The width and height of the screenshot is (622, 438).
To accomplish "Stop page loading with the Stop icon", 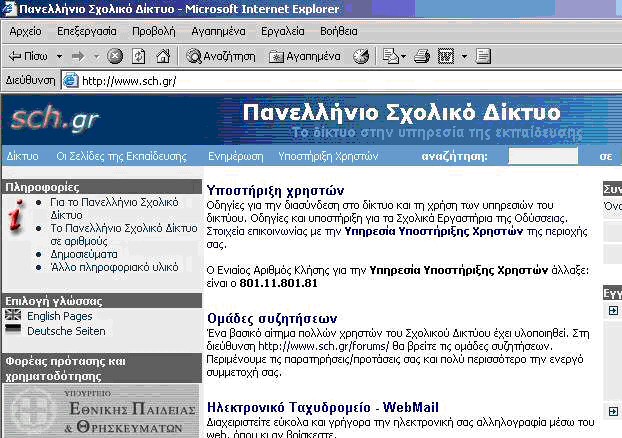I will pyautogui.click(x=115, y=56).
